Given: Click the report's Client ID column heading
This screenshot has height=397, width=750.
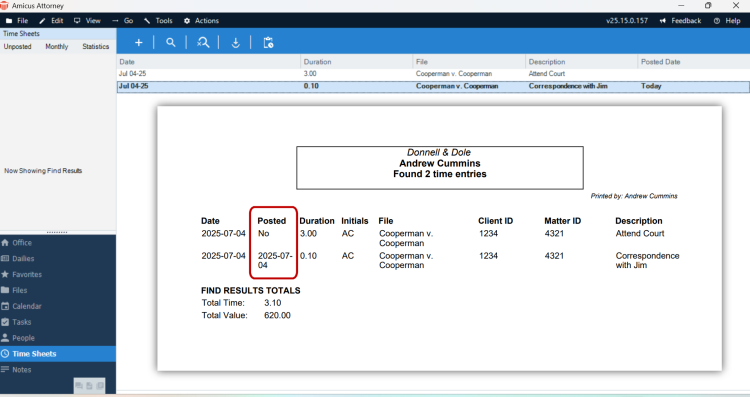Looking at the screenshot, I should pyautogui.click(x=496, y=221).
